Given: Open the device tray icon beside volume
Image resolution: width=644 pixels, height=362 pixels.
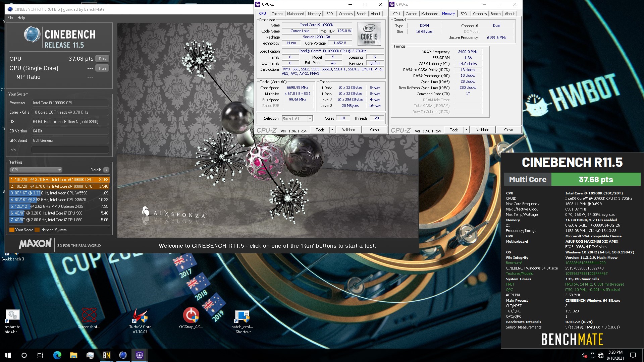Looking at the screenshot, I should click(x=592, y=355).
